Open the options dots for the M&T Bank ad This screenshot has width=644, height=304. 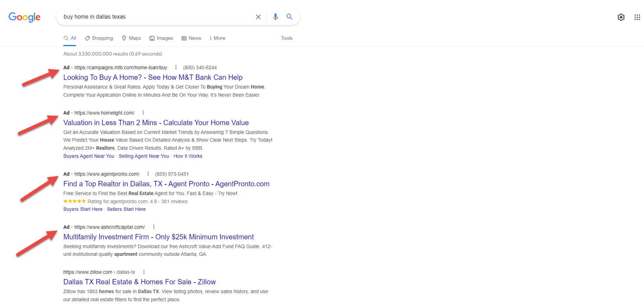click(x=176, y=67)
